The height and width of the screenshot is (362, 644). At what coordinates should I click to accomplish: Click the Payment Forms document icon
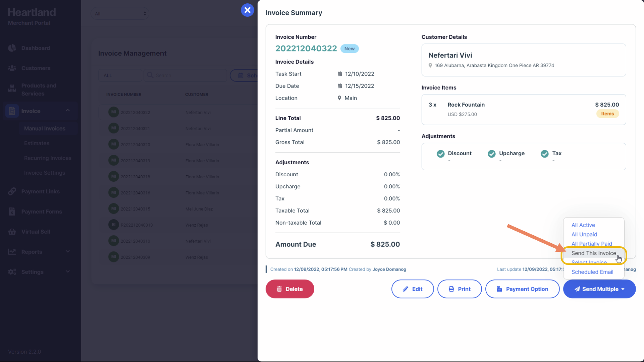click(x=12, y=212)
